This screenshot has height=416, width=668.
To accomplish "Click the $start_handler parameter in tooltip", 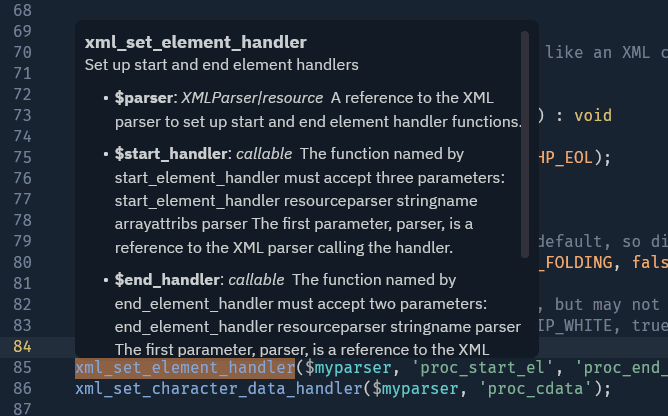I will tap(171, 154).
